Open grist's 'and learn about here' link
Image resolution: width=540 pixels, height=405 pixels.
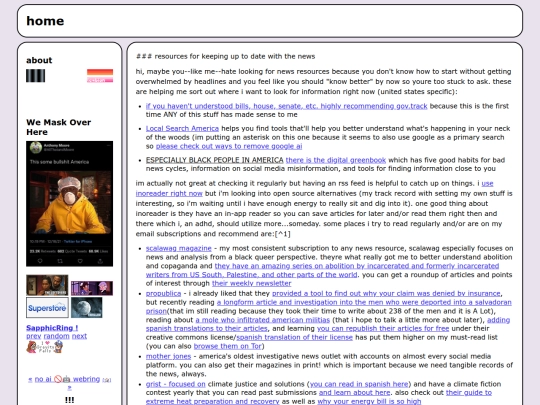coord(354,393)
